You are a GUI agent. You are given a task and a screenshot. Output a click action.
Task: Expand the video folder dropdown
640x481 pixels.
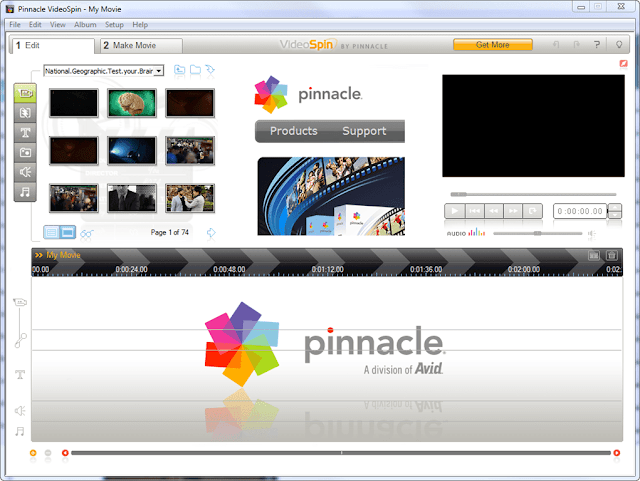click(159, 71)
